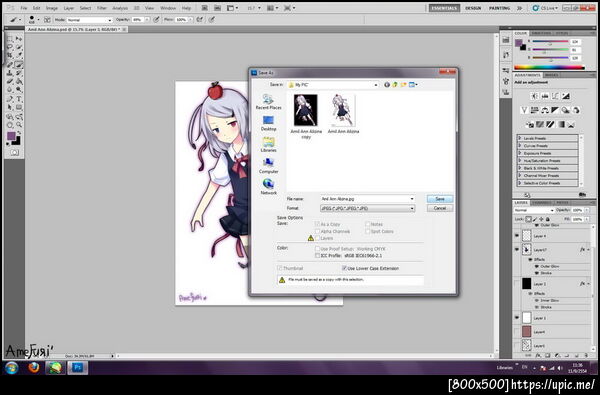Click the lock all layer icon

point(548,219)
